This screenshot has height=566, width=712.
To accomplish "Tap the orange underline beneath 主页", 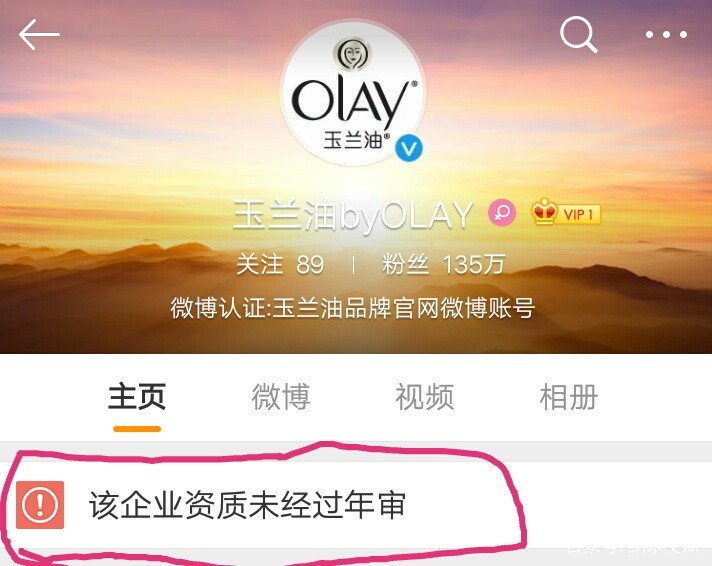I will pos(137,429).
